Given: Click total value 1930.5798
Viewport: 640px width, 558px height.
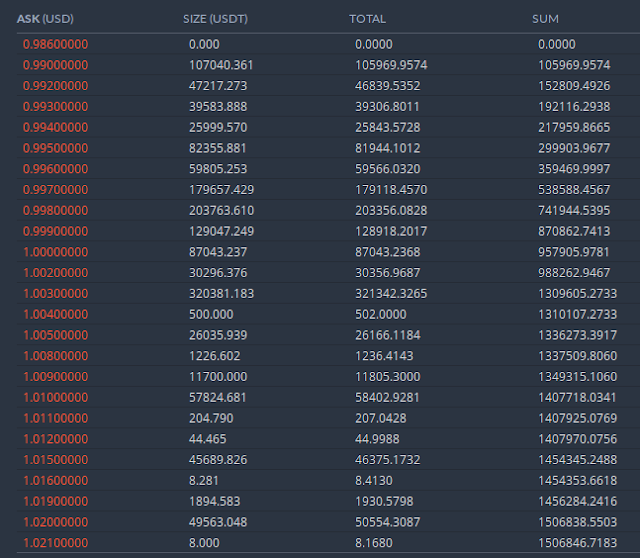Looking at the screenshot, I should tap(384, 501).
